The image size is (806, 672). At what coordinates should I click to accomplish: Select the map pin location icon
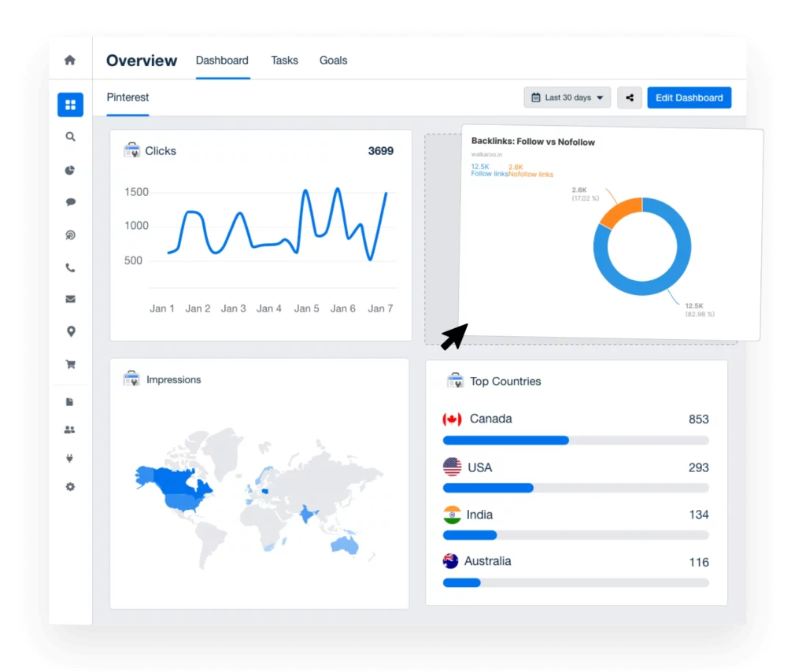[x=70, y=331]
